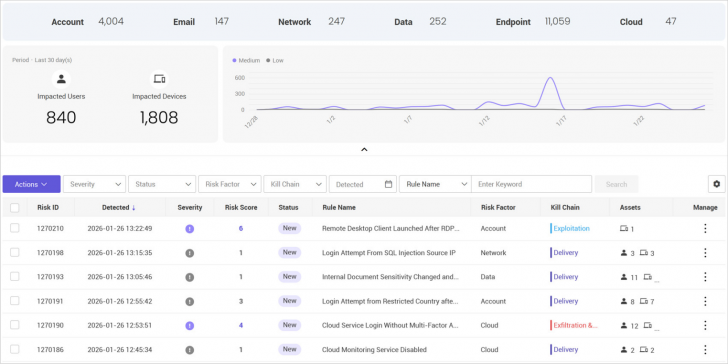The height and width of the screenshot is (364, 728).
Task: Select the Email category tab
Action: click(201, 22)
